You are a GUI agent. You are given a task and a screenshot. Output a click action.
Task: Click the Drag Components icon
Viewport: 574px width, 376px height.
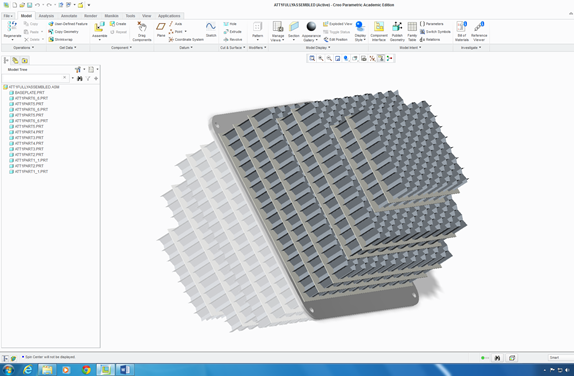pyautogui.click(x=142, y=27)
